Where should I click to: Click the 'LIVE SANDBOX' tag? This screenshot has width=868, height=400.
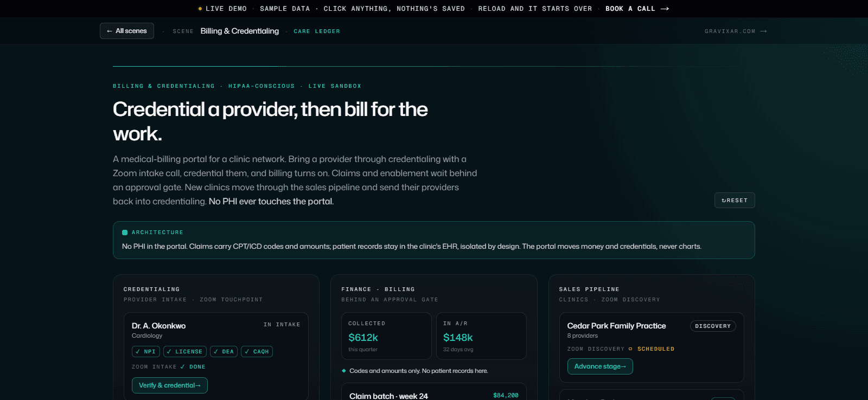(335, 86)
